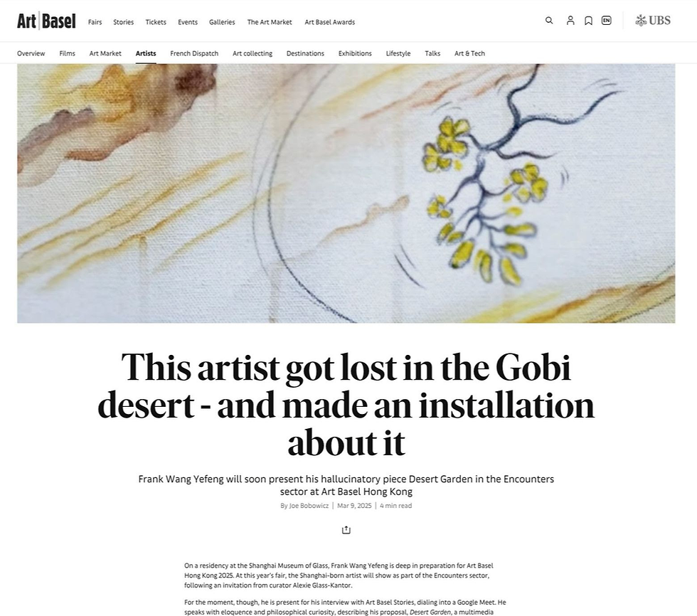Viewport: 697px width, 616px height.
Task: Share the article using the share icon
Action: [x=346, y=529]
